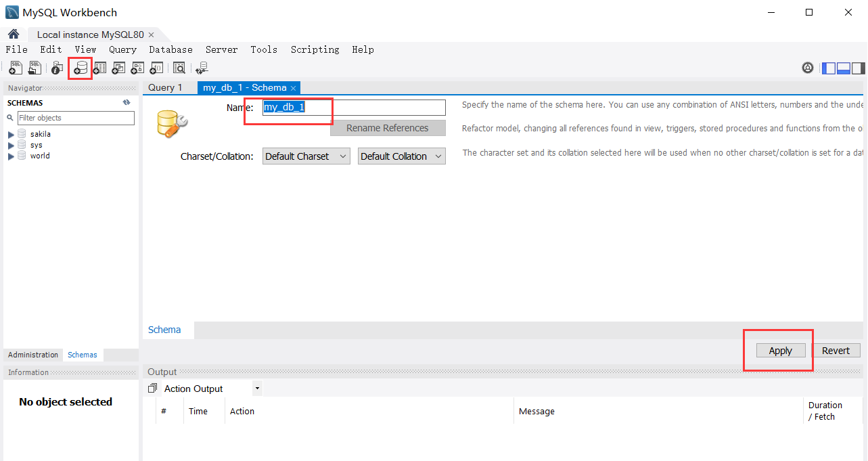Close Local instance MySQL80 connection tab
The height and width of the screenshot is (461, 868).
(151, 35)
